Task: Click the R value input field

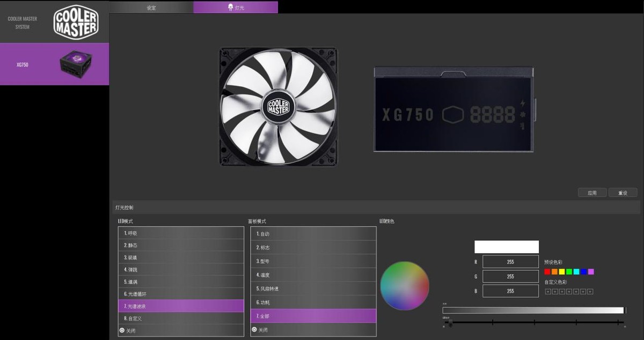Action: tap(510, 262)
